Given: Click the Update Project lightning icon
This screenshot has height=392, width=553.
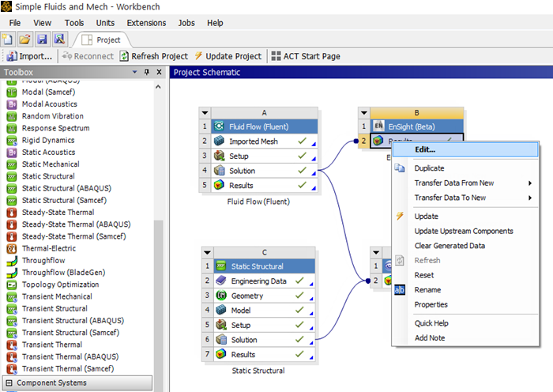Looking at the screenshot, I should (x=198, y=56).
